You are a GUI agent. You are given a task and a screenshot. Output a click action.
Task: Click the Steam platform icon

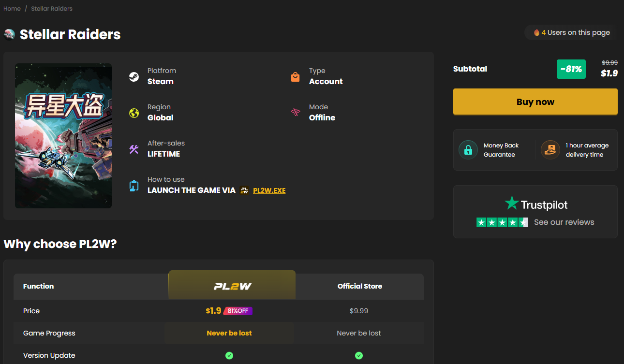(x=134, y=76)
